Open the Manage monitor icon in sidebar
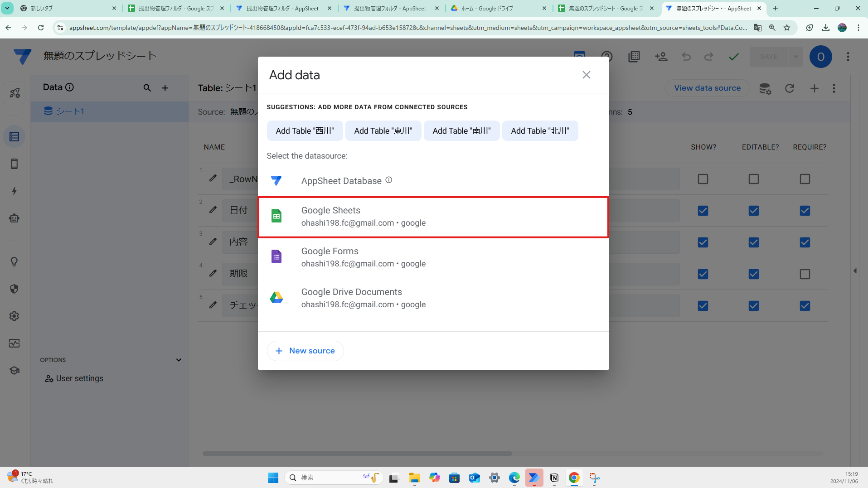The image size is (868, 488). [x=15, y=343]
